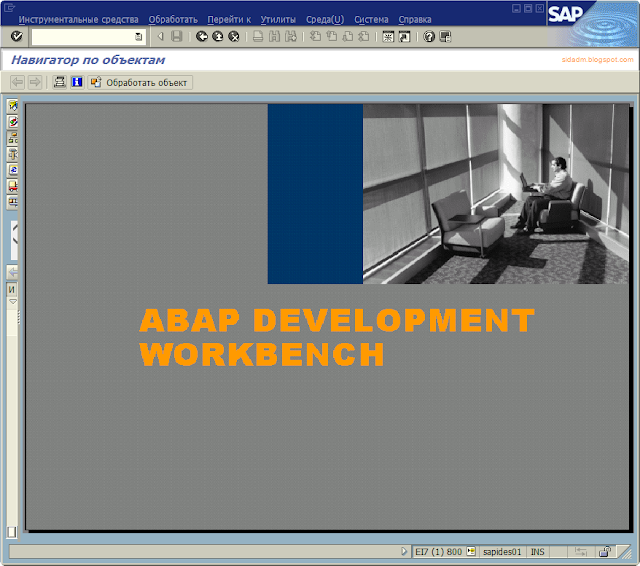Viewport: 640px width, 566px height.
Task: Click the Next Page icon
Action: [348, 36]
